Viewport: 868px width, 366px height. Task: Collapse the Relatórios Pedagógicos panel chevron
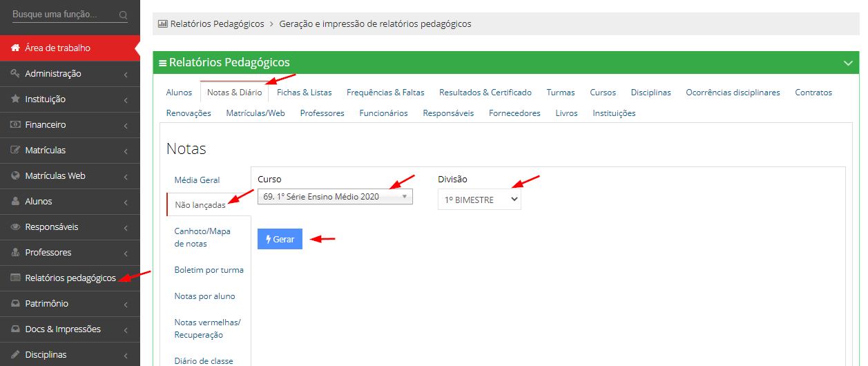click(848, 63)
